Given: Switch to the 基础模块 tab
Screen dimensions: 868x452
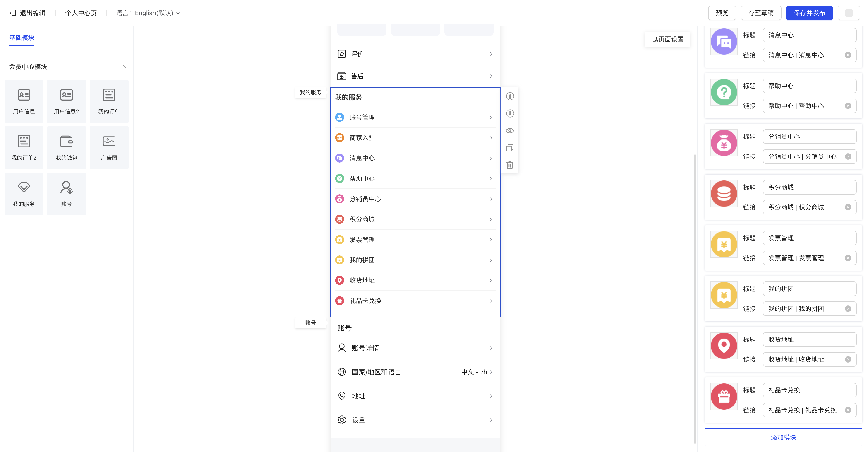Looking at the screenshot, I should (22, 38).
